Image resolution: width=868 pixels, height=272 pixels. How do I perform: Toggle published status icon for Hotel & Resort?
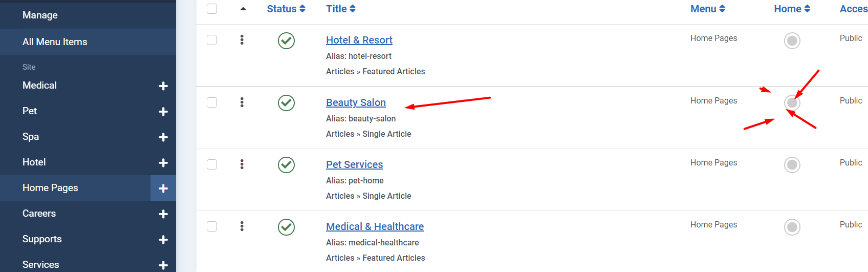click(286, 40)
